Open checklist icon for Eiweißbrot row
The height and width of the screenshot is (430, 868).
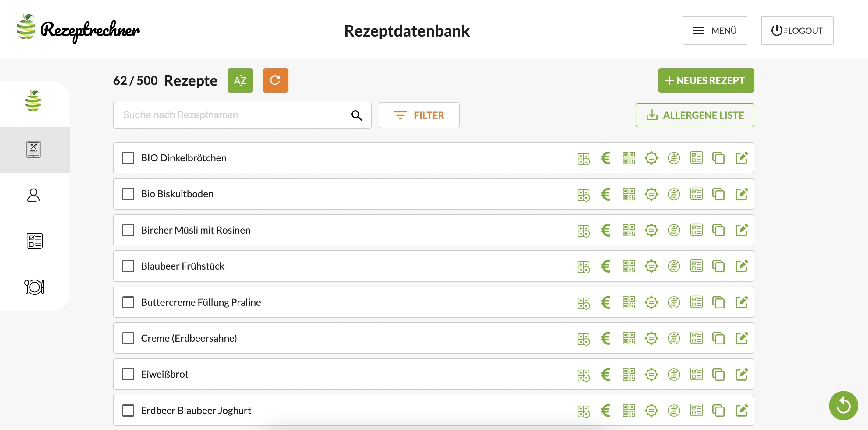tap(696, 374)
